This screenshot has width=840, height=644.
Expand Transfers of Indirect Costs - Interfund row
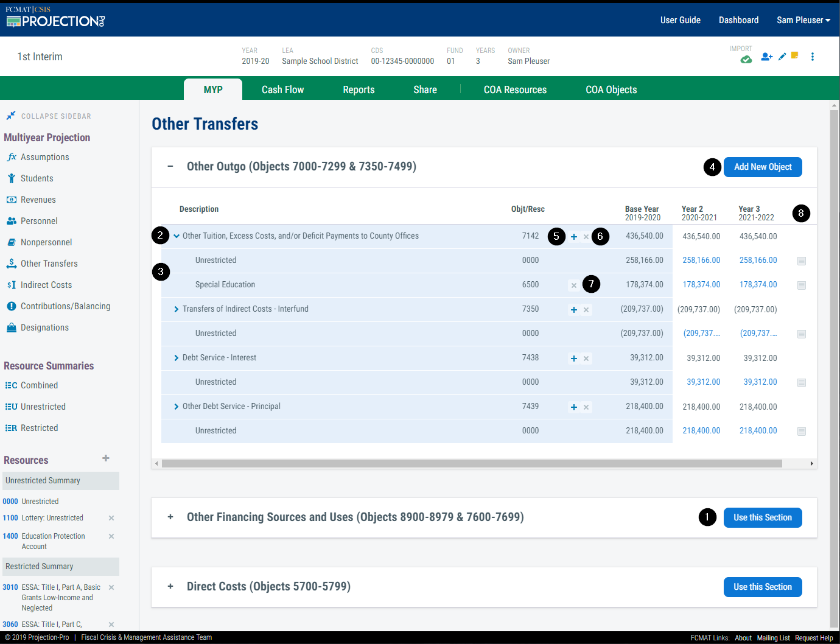[x=177, y=309]
